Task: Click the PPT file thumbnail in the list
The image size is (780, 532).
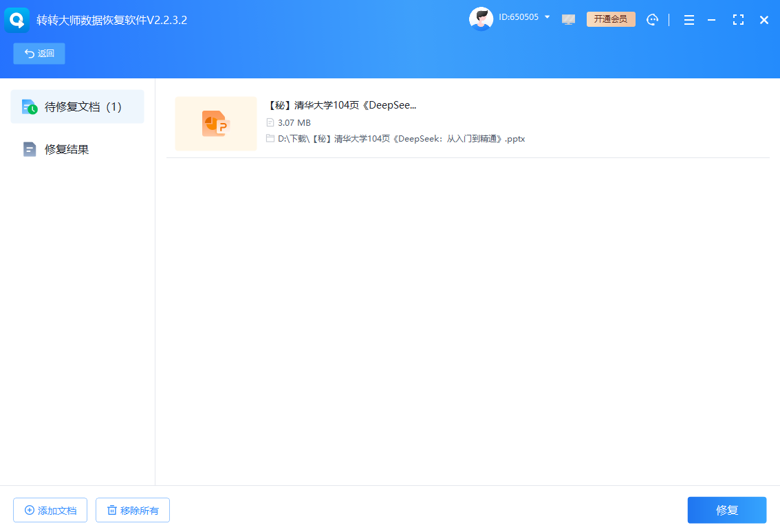Action: (215, 124)
